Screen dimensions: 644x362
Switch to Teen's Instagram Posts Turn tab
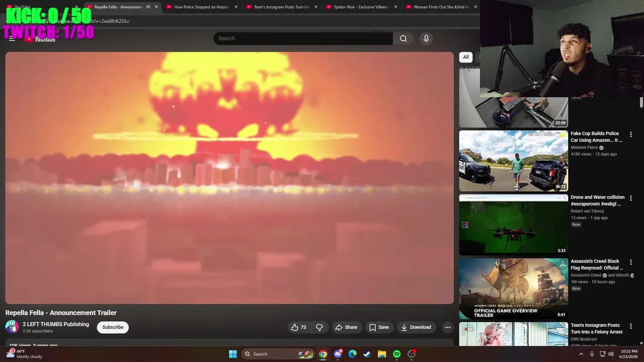(x=282, y=7)
